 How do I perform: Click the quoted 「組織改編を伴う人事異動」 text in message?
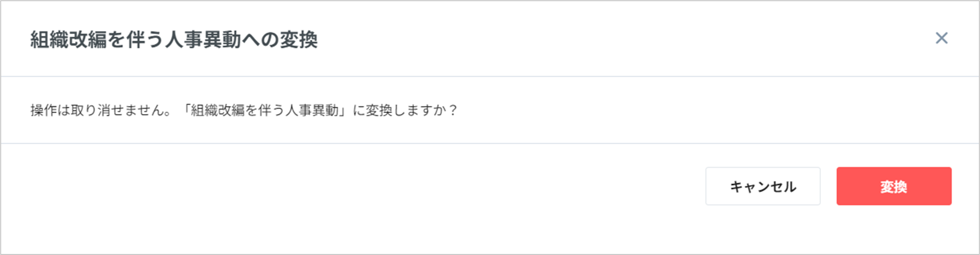pos(266,110)
